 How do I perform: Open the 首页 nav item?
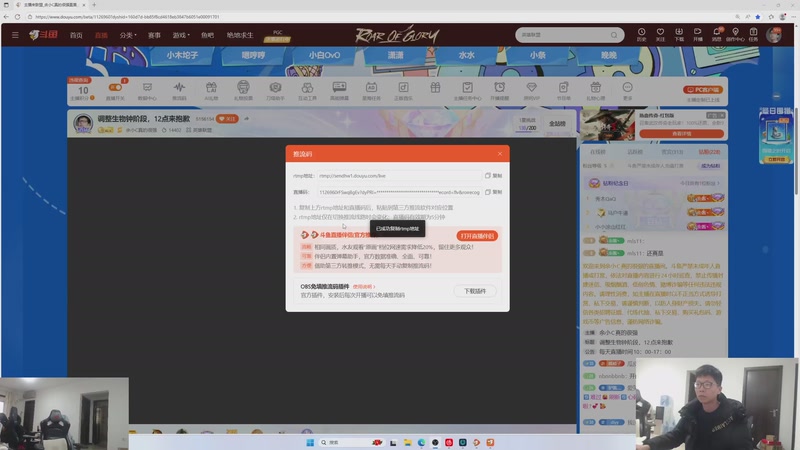click(76, 35)
